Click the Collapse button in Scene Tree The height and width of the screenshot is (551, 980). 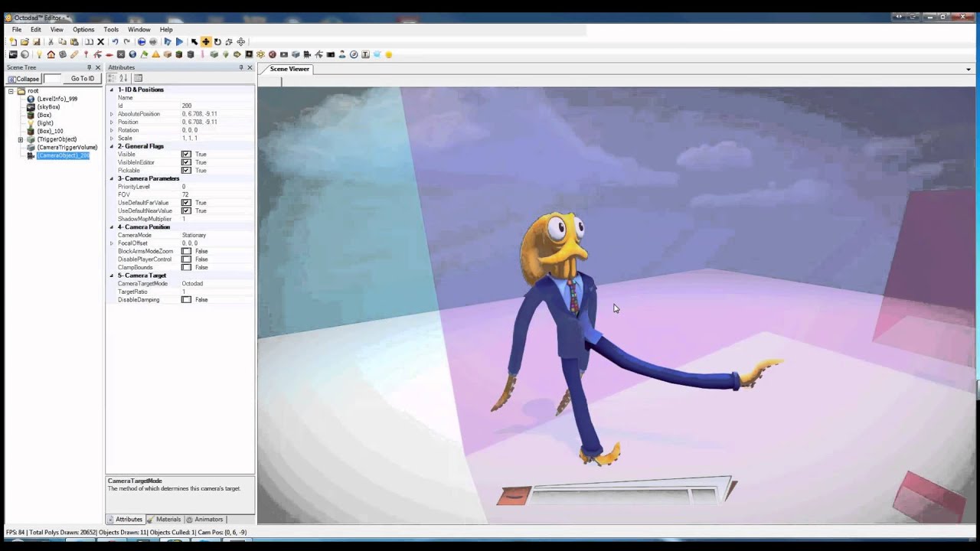pos(24,79)
